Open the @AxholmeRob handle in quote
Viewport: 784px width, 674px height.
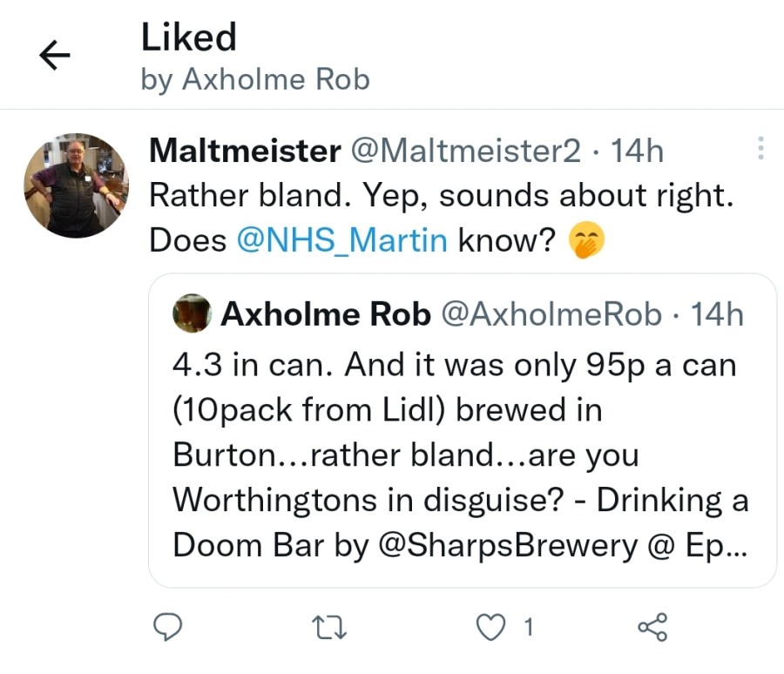pyautogui.click(x=552, y=313)
